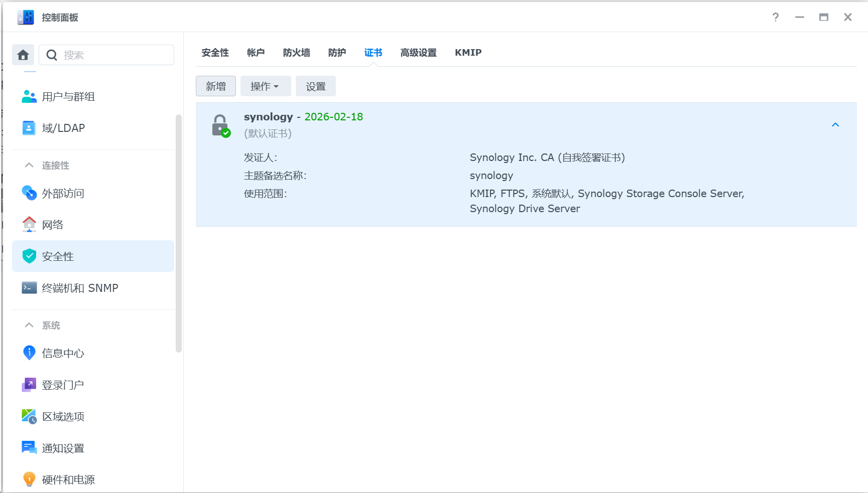The height and width of the screenshot is (493, 868).
Task: Go to the Control Panel home icon
Action: [x=23, y=55]
